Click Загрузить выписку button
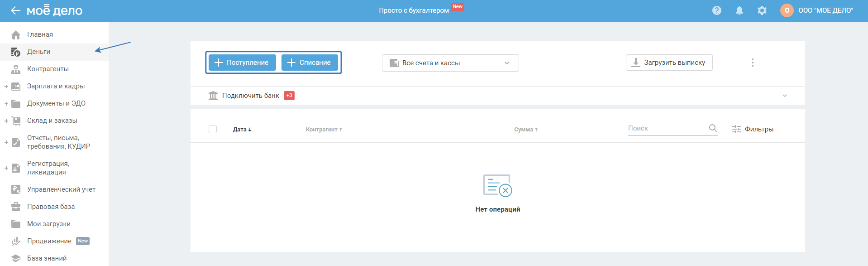 (669, 63)
